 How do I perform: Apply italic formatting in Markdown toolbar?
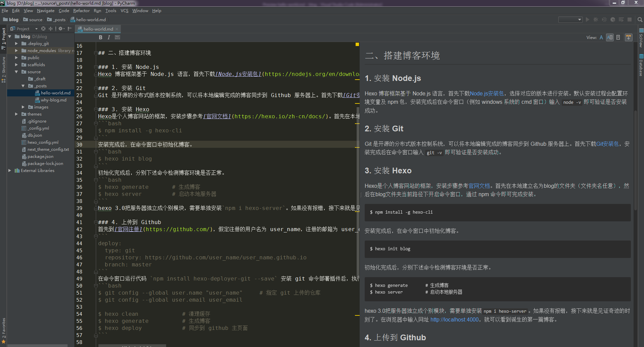click(x=109, y=37)
